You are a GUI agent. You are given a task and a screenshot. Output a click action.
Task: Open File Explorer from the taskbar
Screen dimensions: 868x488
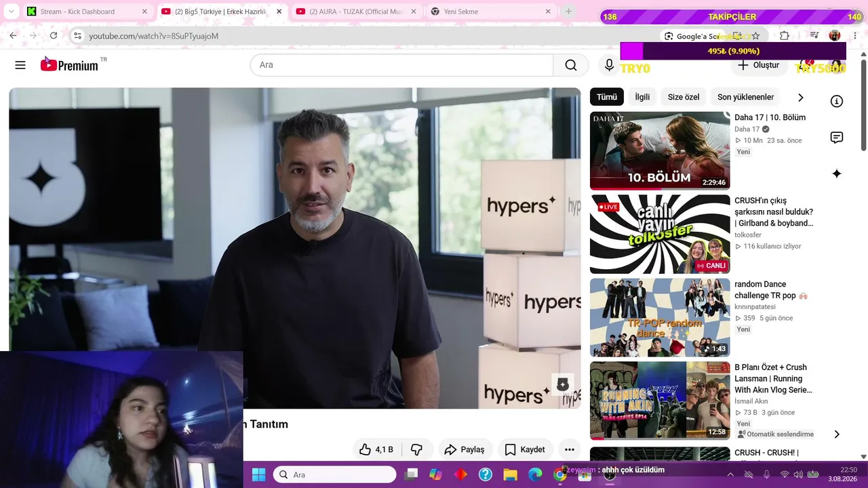point(510,474)
